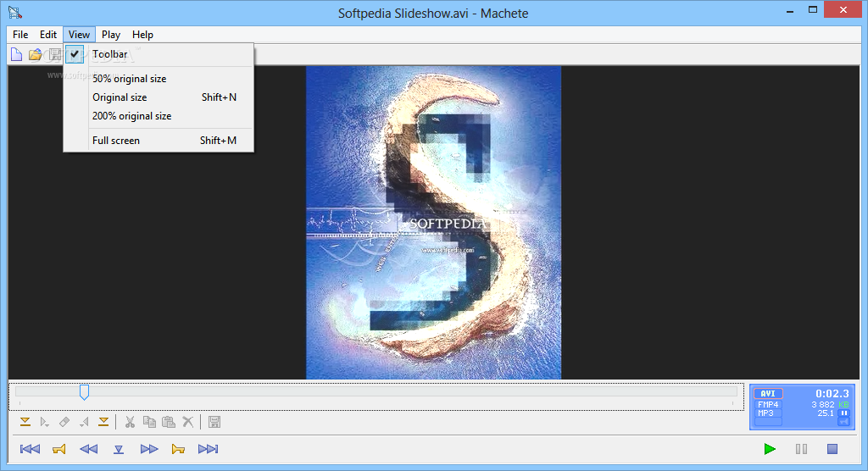Image resolution: width=868 pixels, height=471 pixels.
Task: Click the small pause indicator in info panel
Action: (x=844, y=413)
